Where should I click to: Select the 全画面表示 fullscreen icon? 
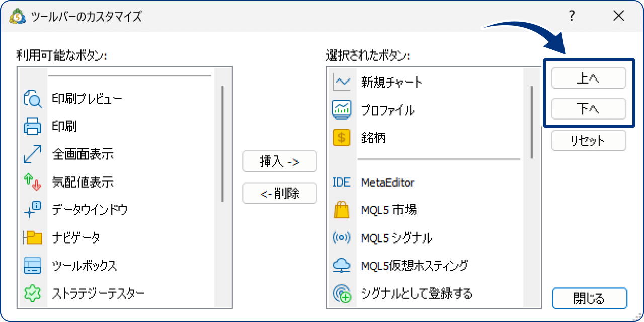point(32,154)
